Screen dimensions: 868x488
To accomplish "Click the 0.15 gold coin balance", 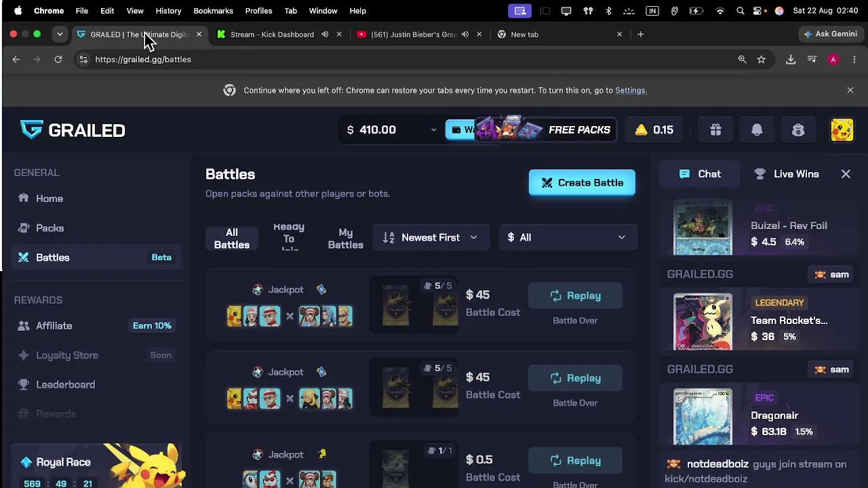I will 654,130.
